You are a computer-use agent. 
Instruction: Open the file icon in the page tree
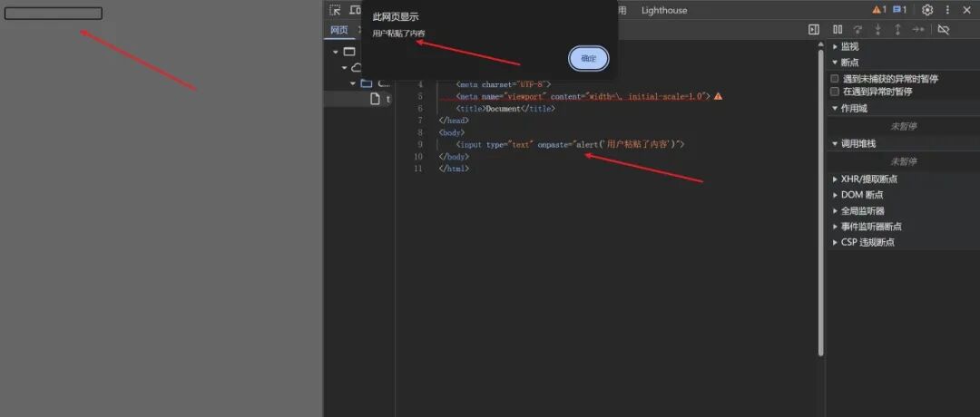375,99
